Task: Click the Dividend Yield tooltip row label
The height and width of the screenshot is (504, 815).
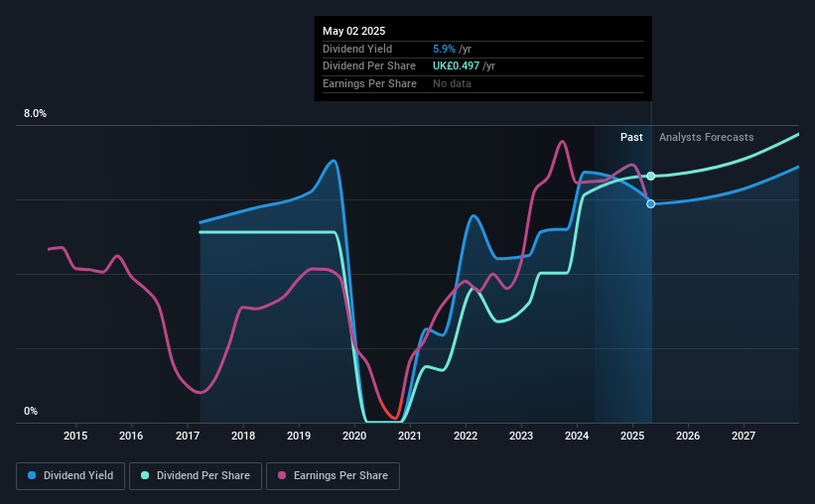Action: tap(357, 49)
